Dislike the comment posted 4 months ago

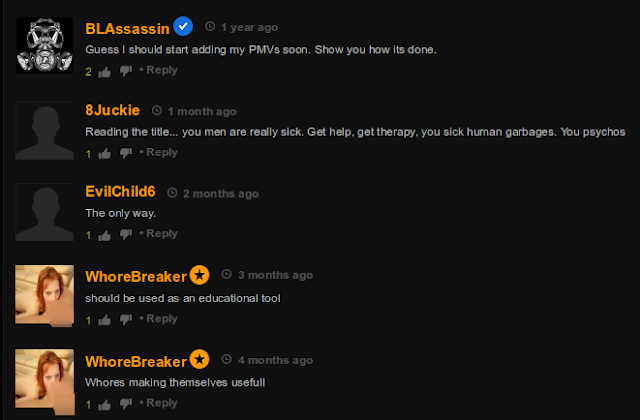tap(126, 404)
